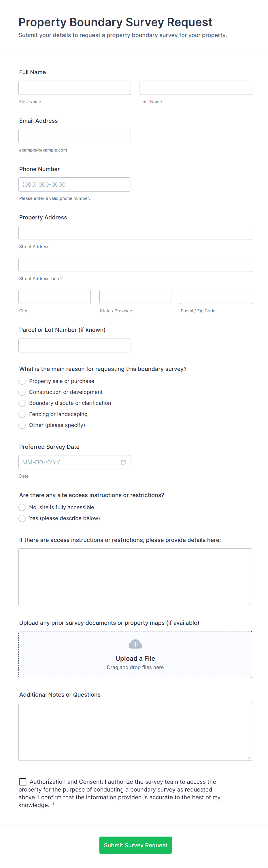Viewport: 268px width, 868px height.
Task: Check the Authorization and Consent box
Action: (23, 782)
